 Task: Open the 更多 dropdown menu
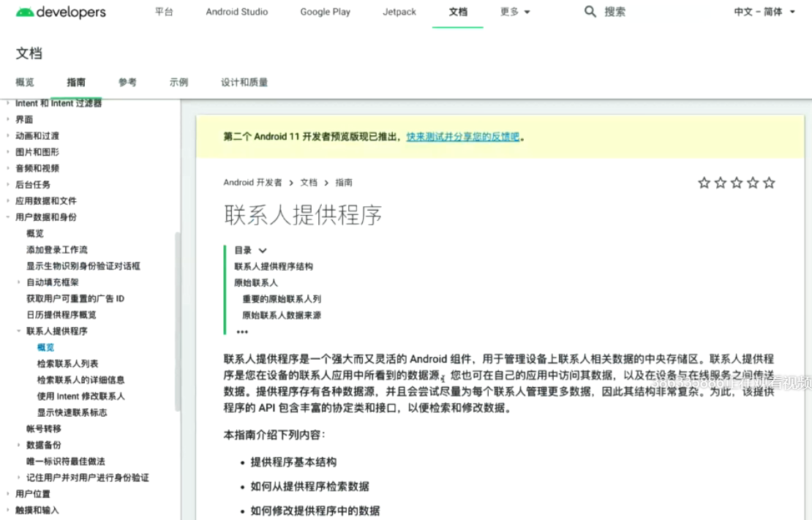(515, 12)
